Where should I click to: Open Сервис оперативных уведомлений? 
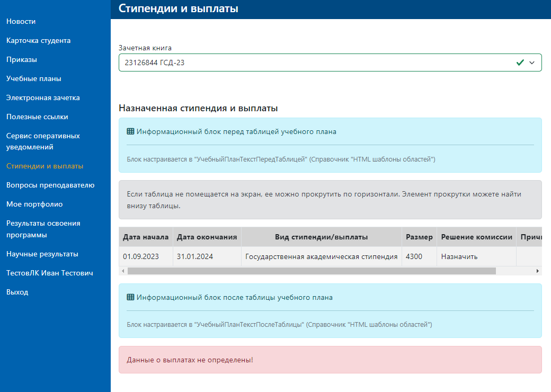[43, 141]
